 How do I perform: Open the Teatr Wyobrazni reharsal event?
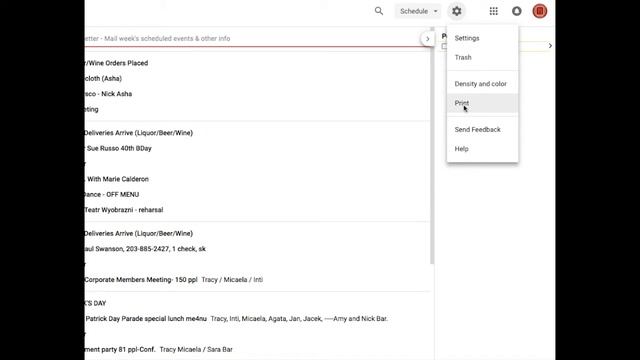pos(123,210)
